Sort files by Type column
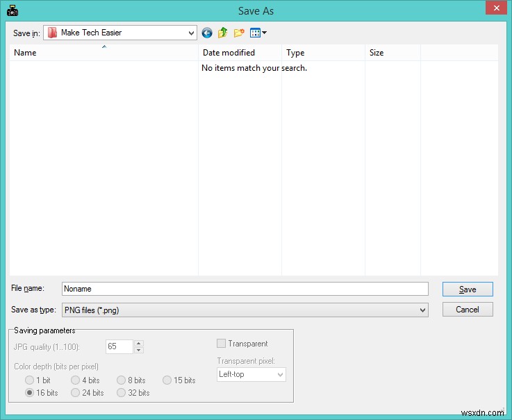512x420 pixels. click(323, 53)
